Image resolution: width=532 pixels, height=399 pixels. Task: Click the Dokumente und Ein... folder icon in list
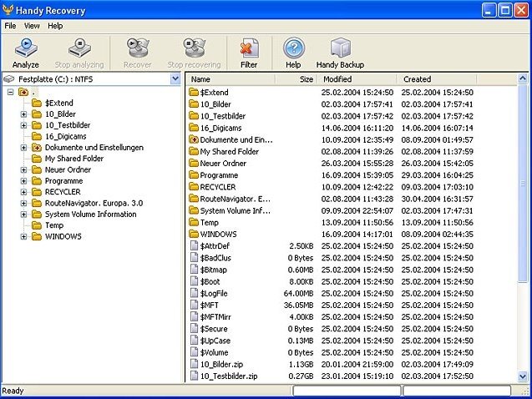tap(194, 139)
